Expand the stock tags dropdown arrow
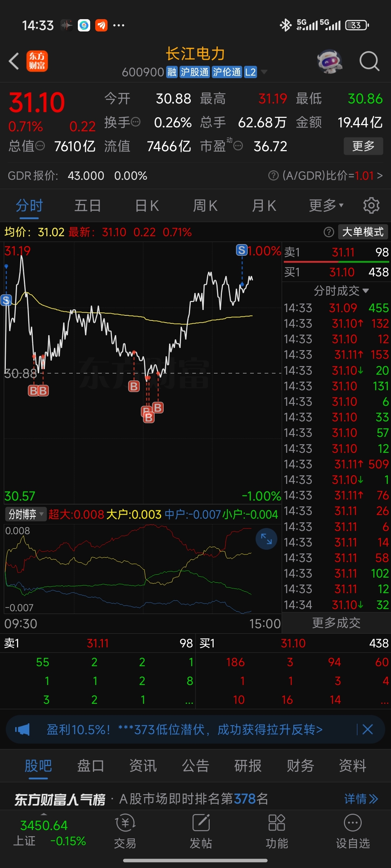The width and height of the screenshot is (391, 868). pos(264,72)
